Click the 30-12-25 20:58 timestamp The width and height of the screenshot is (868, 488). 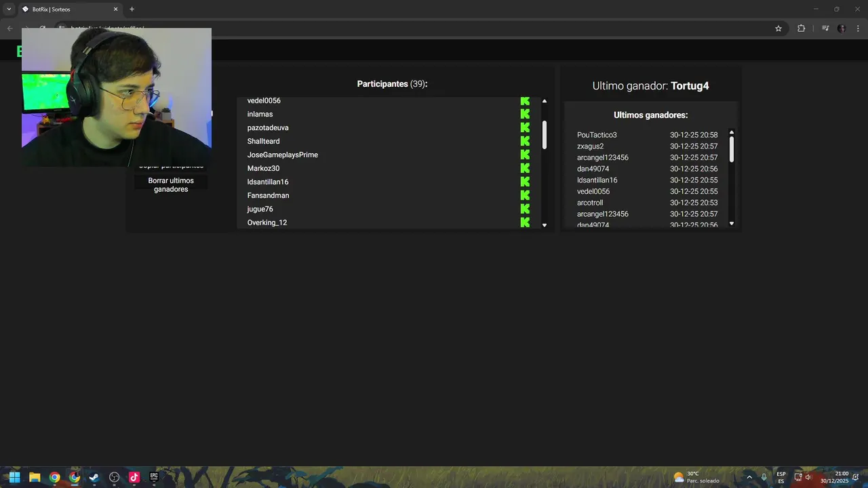click(694, 135)
